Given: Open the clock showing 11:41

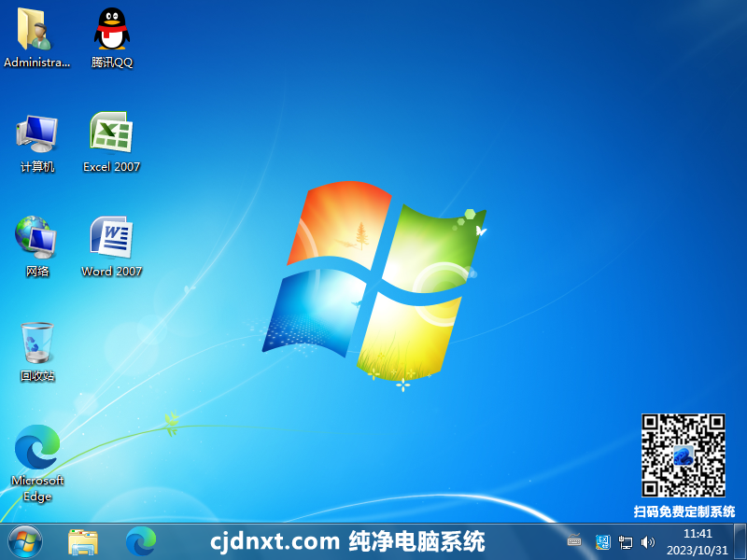Looking at the screenshot, I should (698, 533).
